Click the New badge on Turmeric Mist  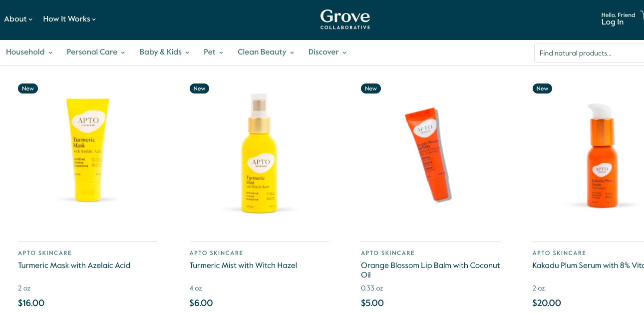[199, 88]
